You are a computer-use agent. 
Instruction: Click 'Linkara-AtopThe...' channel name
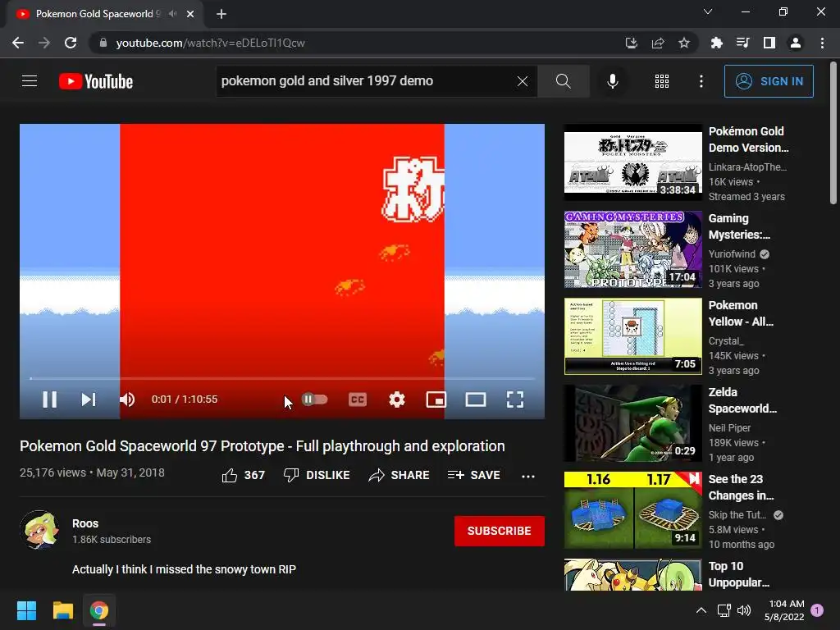coord(747,167)
